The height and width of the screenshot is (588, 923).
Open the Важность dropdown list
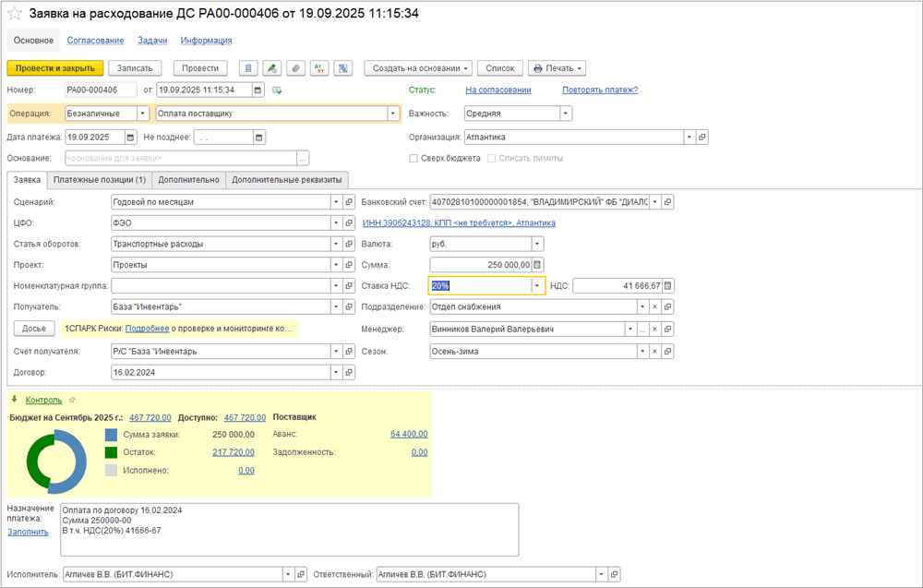566,114
